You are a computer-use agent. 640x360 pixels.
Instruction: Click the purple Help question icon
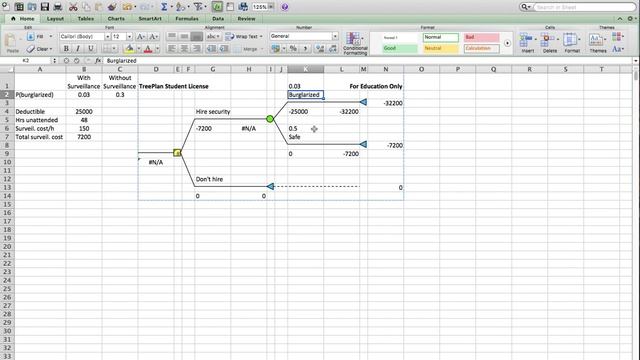coord(285,7)
